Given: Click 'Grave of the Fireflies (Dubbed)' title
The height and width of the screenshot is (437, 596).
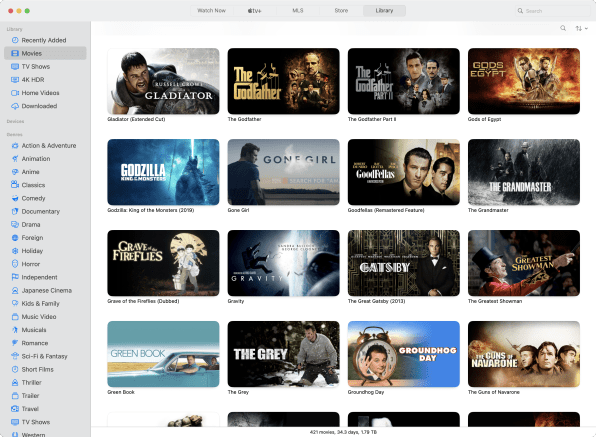Looking at the screenshot, I should pyautogui.click(x=143, y=301).
